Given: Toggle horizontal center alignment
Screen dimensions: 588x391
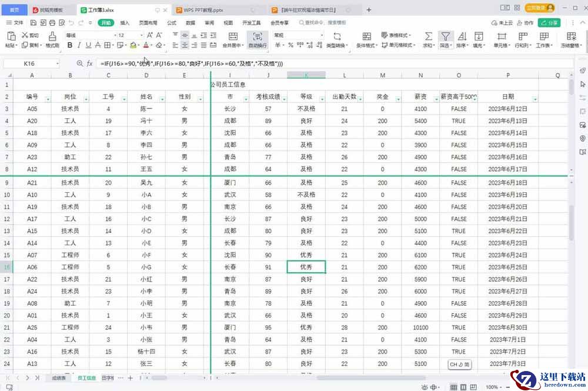Looking at the screenshot, I should point(185,45).
